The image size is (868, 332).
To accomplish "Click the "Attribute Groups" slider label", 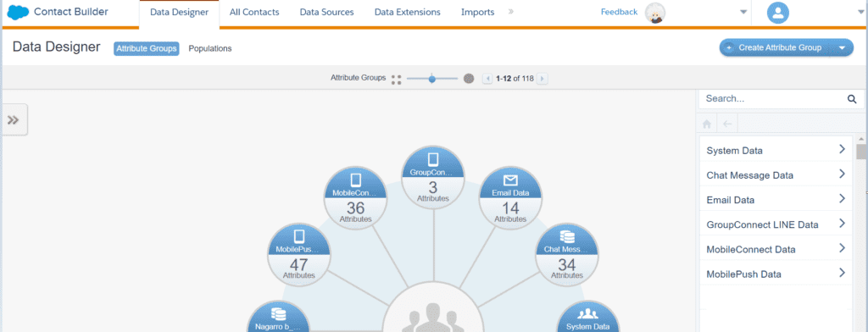I will coord(359,78).
